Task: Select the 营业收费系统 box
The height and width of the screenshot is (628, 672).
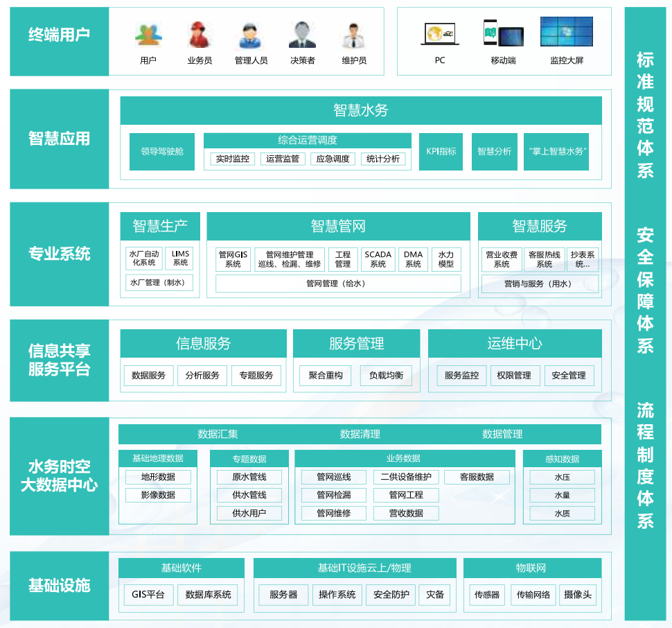Action: pos(502,259)
